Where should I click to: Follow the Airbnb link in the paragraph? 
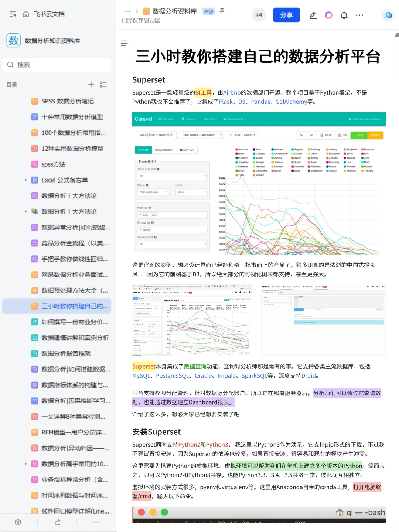click(x=232, y=92)
